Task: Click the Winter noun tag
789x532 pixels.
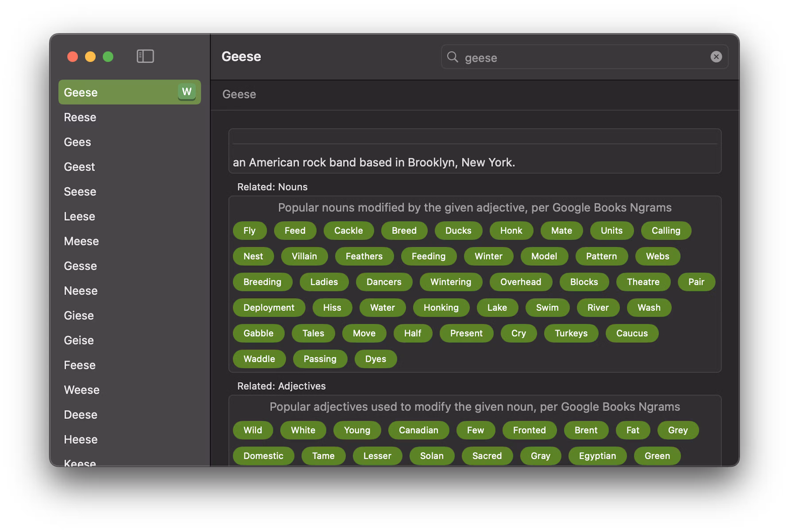Action: point(488,256)
